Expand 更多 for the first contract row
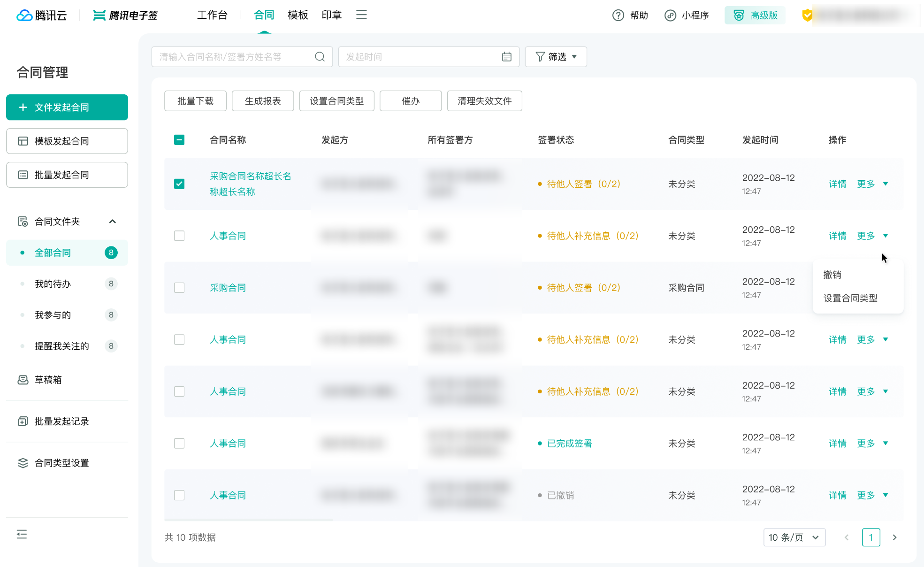Viewport: 924px width, 567px height. (x=872, y=184)
